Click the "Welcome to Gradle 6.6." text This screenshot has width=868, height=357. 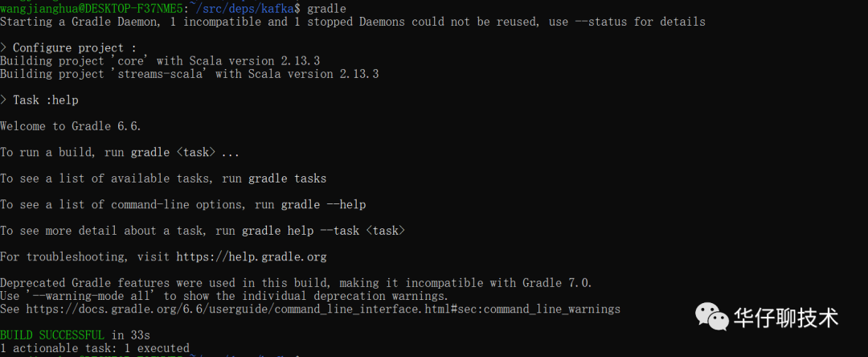71,126
